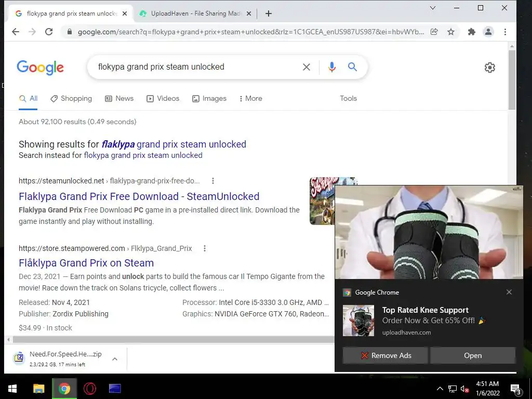The image size is (532, 399).
Task: Open the blue window app in taskbar
Action: [x=115, y=389]
